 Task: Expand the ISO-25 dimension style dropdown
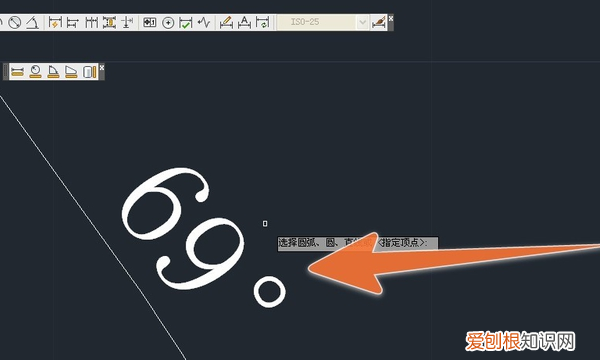[362, 23]
